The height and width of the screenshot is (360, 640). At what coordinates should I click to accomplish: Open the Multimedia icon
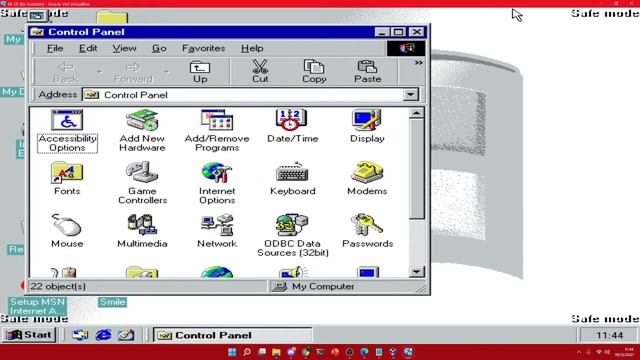coord(142,231)
